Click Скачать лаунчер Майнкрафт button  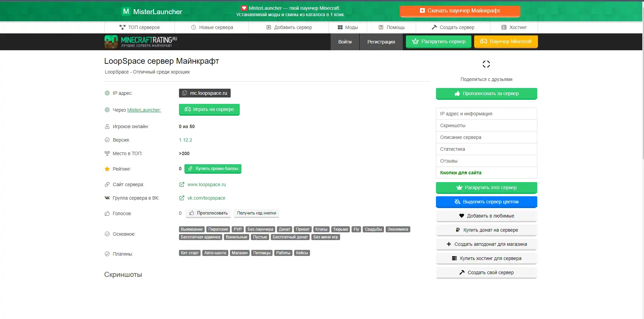460,11
